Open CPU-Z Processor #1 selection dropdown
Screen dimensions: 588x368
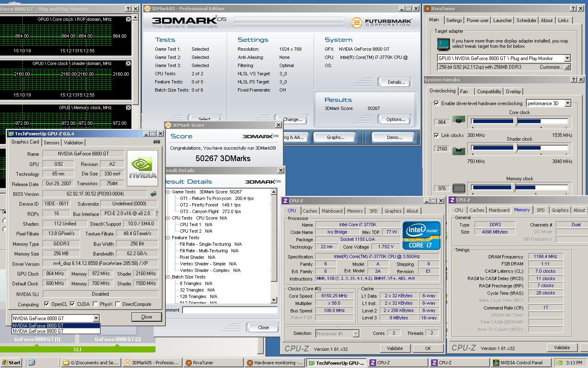356,334
